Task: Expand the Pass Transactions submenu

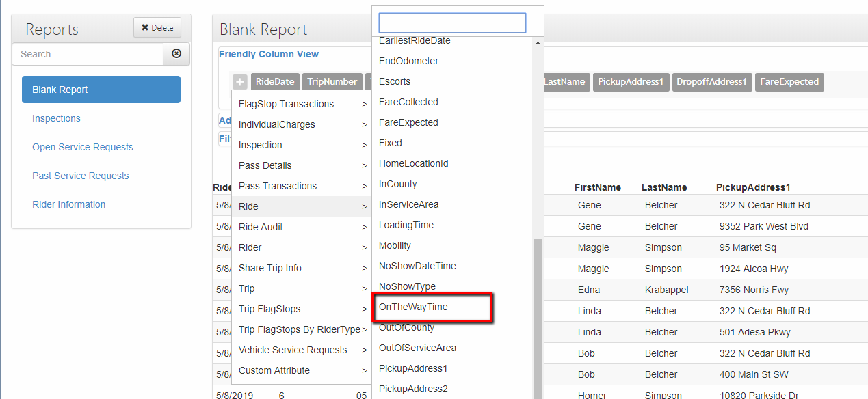Action: pos(302,186)
